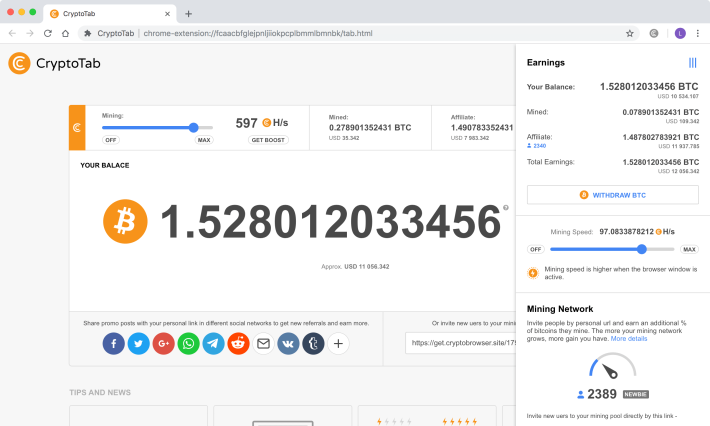Click the NEWBIE level badge

(636, 394)
